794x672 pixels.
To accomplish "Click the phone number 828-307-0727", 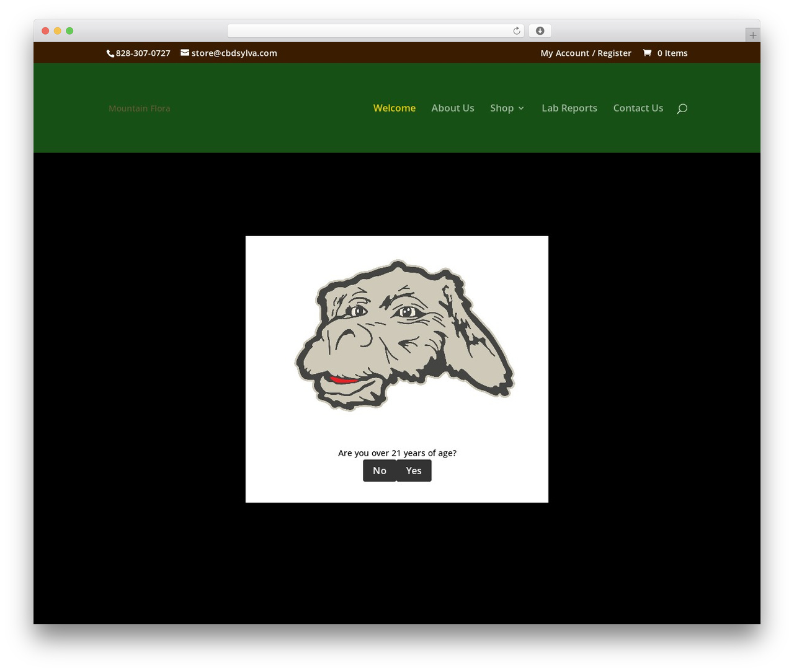I will pyautogui.click(x=143, y=53).
